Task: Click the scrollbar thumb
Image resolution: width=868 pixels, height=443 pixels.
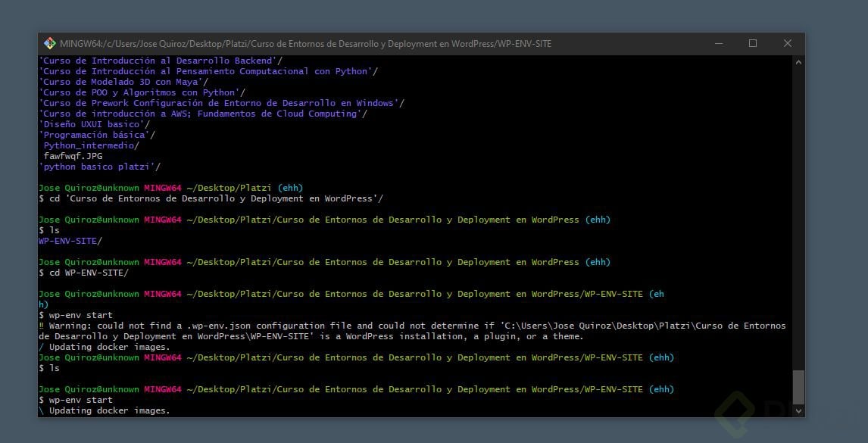Action: coord(798,386)
